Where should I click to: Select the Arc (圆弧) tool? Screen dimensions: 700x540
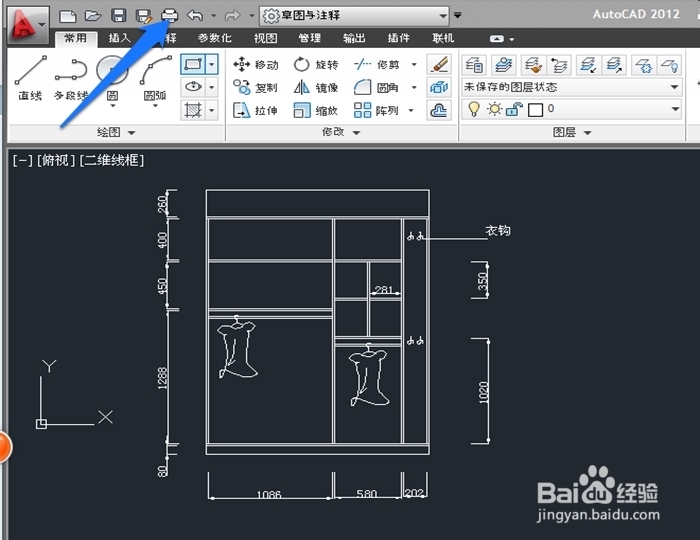tap(155, 79)
